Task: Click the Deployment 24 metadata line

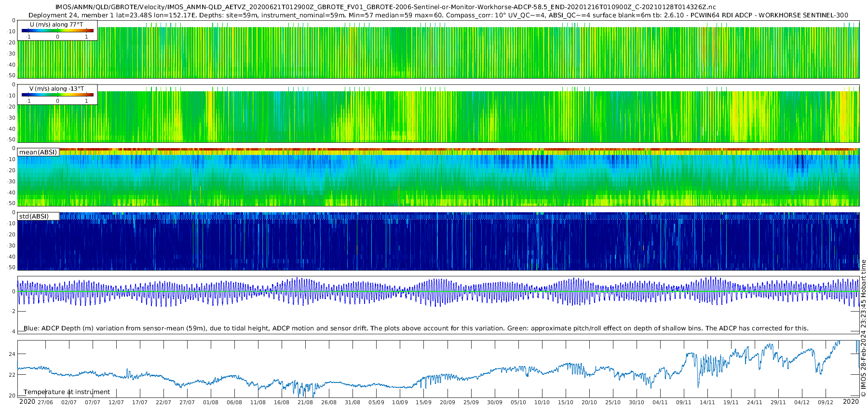Action: pyautogui.click(x=438, y=15)
